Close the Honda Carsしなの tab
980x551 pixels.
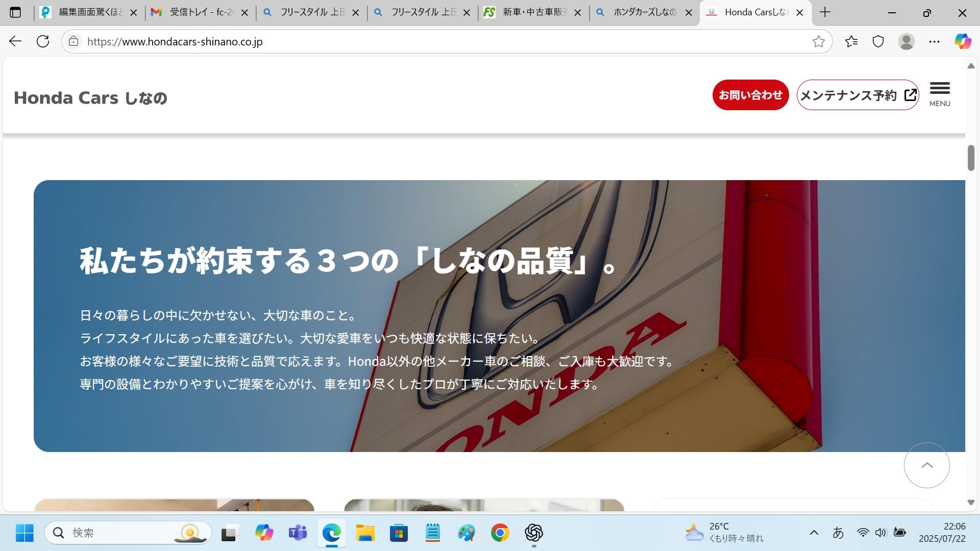coord(800,13)
